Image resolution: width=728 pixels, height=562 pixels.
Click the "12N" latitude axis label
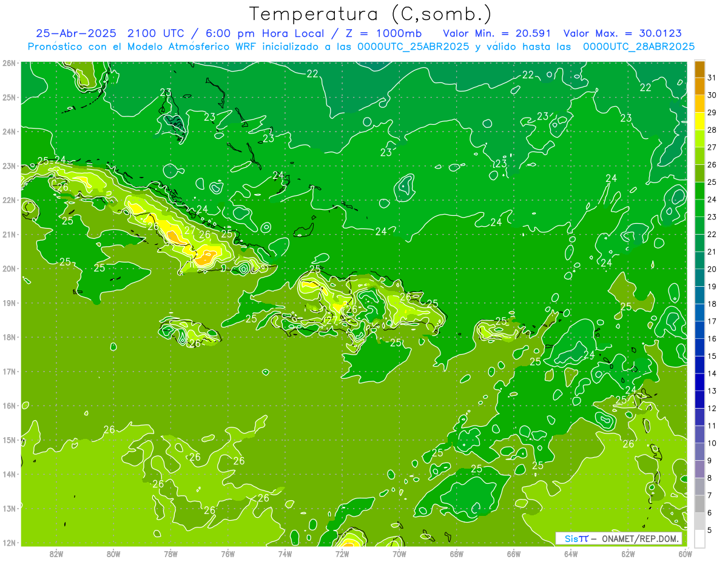[x=8, y=543]
